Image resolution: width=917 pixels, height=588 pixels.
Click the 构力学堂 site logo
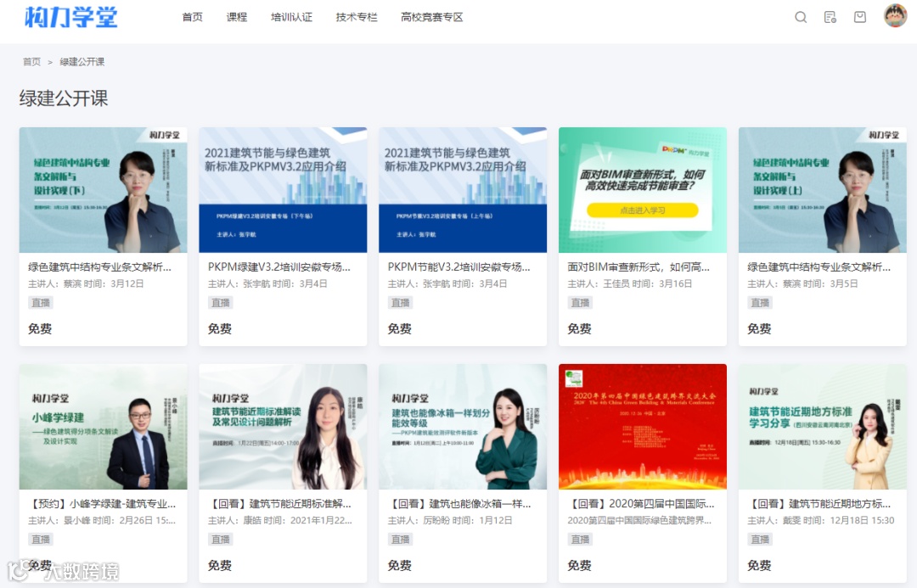click(70, 17)
